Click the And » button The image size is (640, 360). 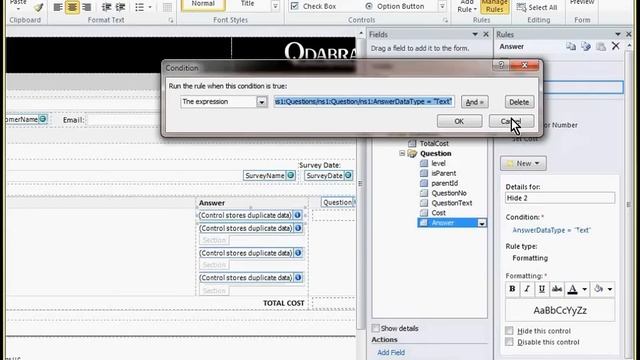coord(474,102)
